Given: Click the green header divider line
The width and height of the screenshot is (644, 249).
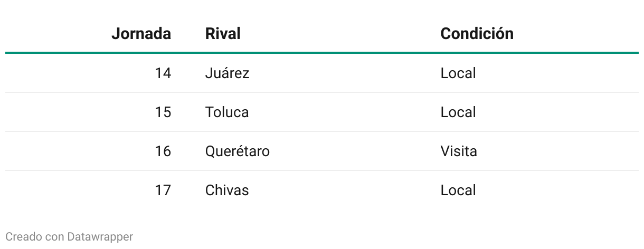Looking at the screenshot, I should (x=322, y=53).
